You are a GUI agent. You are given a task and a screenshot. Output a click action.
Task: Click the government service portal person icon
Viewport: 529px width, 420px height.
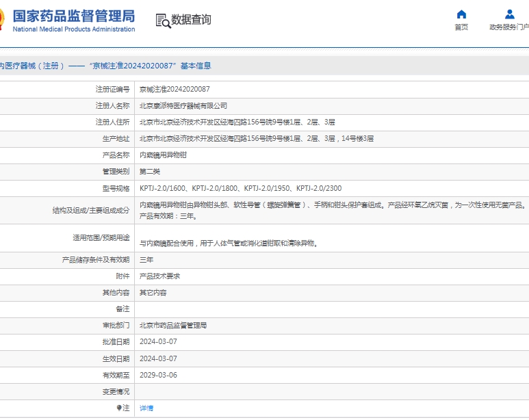tap(509, 14)
